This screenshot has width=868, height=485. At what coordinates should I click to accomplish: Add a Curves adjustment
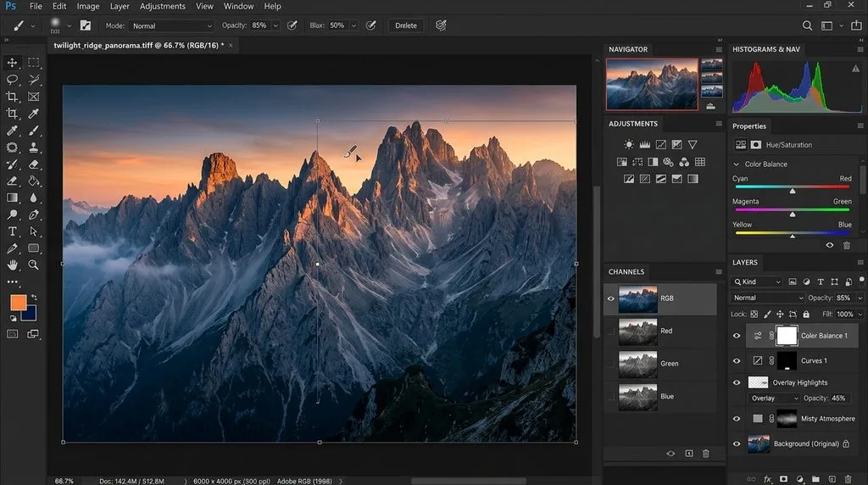coord(661,144)
